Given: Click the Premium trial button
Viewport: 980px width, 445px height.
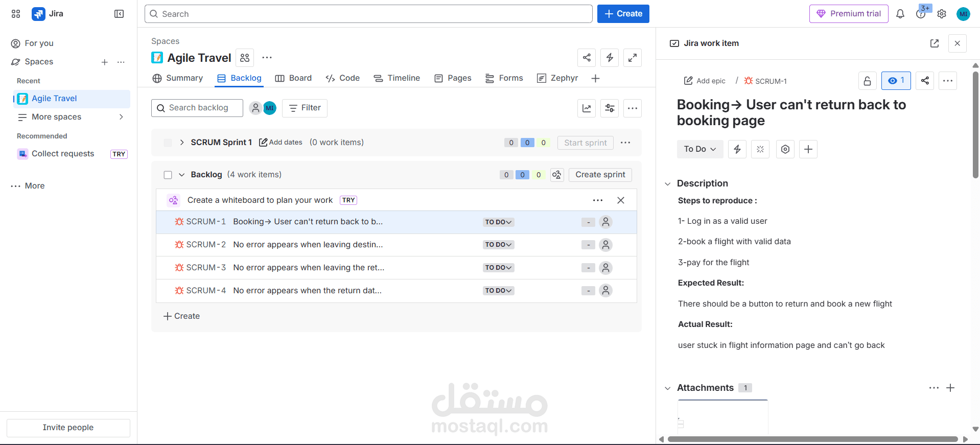Looking at the screenshot, I should 849,14.
